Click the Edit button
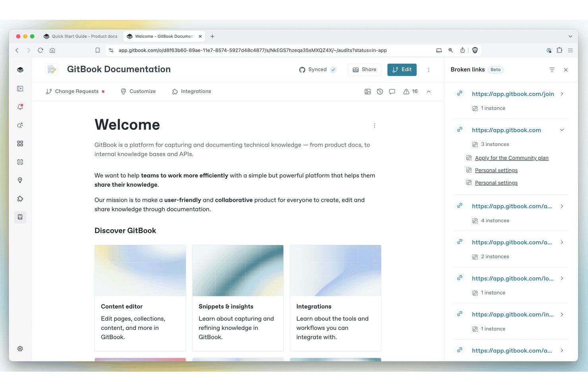Viewport: 588px width, 392px height. coord(402,70)
